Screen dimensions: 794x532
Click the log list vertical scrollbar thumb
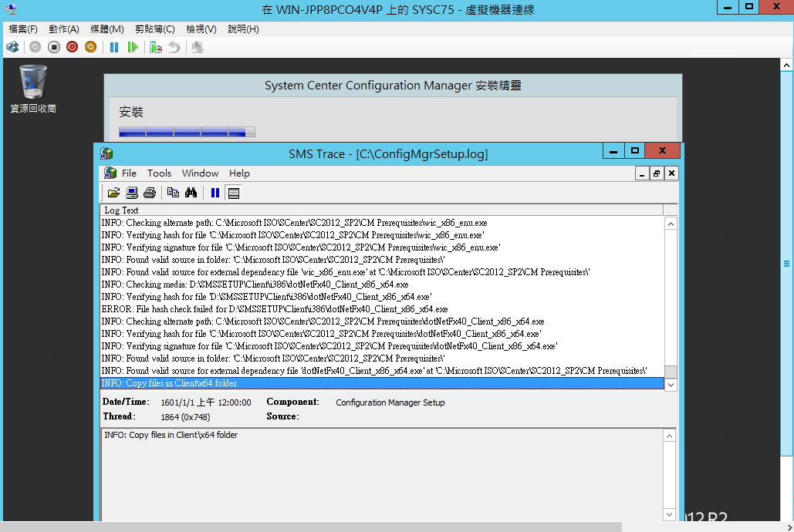tap(671, 372)
